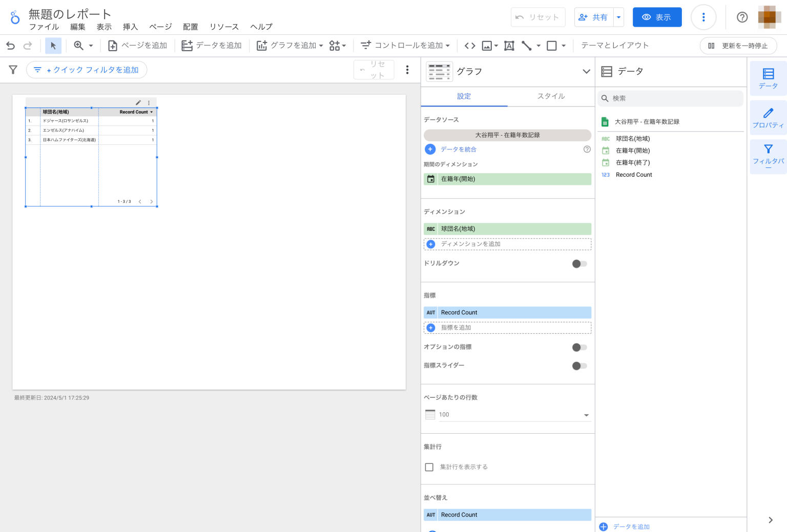787x532 pixels.
Task: Enable the ドリルダウン toggle
Action: tap(579, 264)
